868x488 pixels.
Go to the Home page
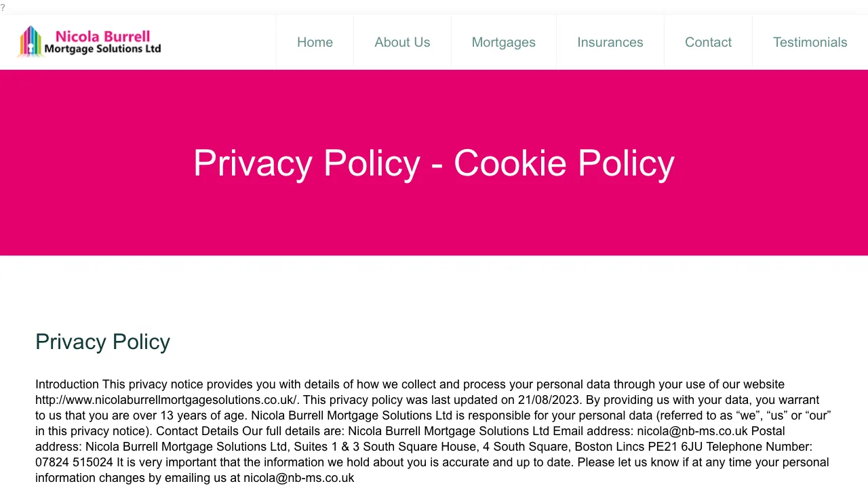tap(315, 42)
